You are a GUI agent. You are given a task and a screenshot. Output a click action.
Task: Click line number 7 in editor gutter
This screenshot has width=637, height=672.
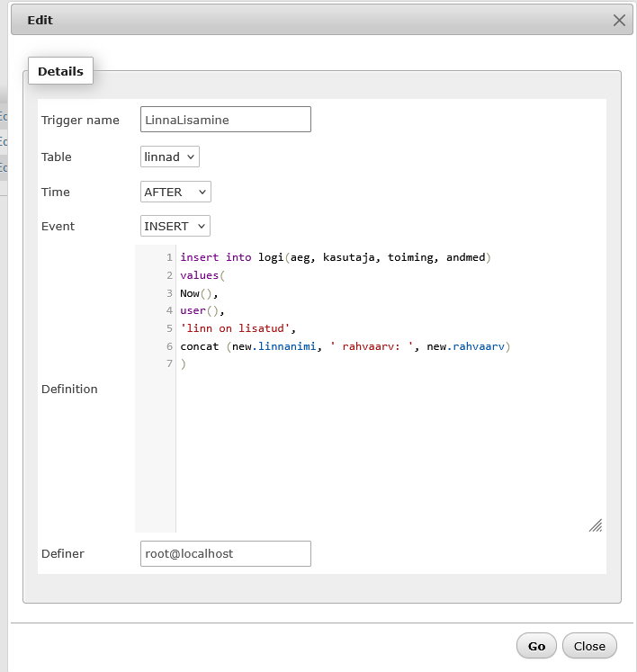tap(169, 363)
